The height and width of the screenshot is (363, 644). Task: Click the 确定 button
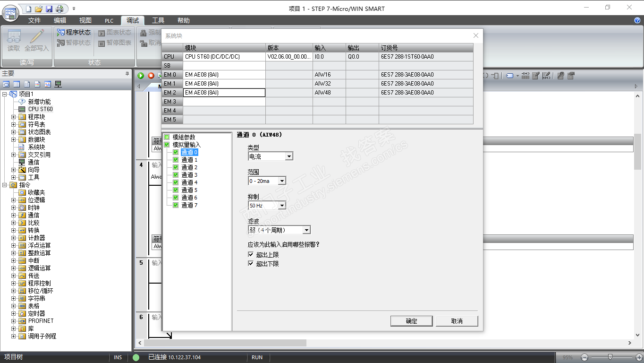(412, 321)
